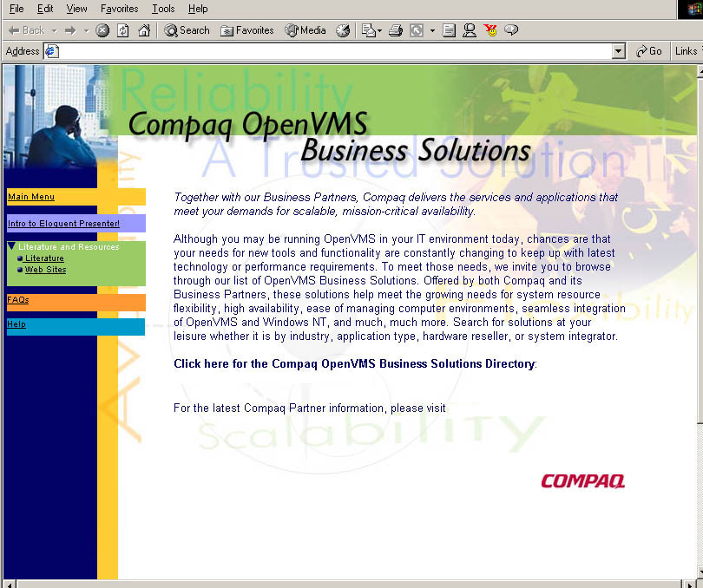
Task: Open the View menu
Action: pos(76,9)
